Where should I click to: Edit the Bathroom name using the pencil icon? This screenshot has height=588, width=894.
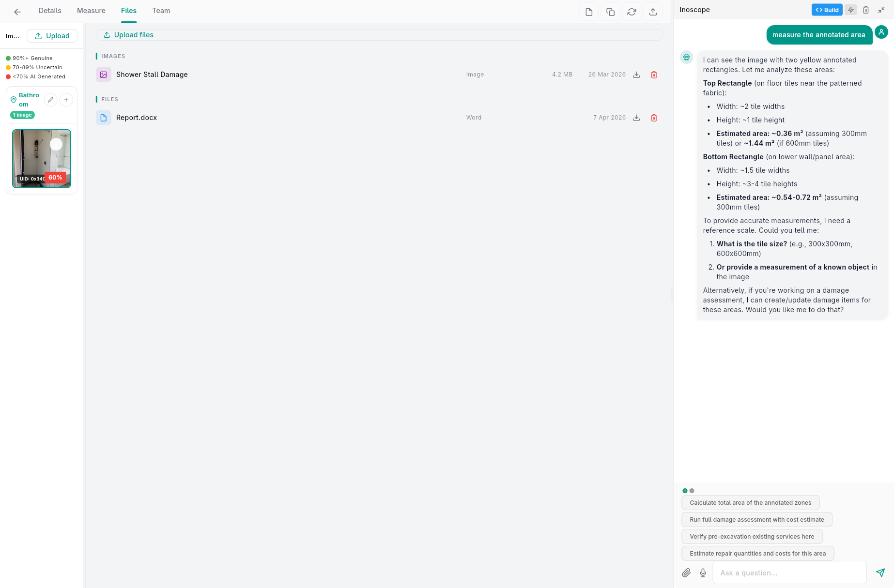(x=50, y=100)
